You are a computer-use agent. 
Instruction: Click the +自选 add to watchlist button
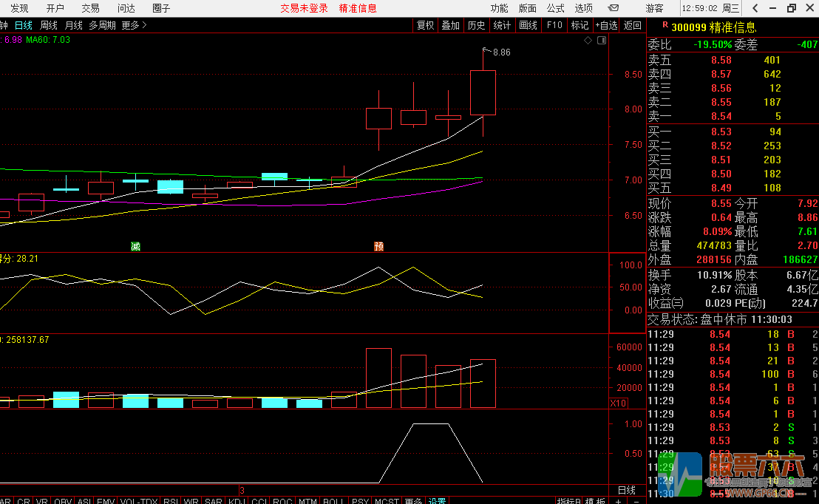pyautogui.click(x=606, y=25)
